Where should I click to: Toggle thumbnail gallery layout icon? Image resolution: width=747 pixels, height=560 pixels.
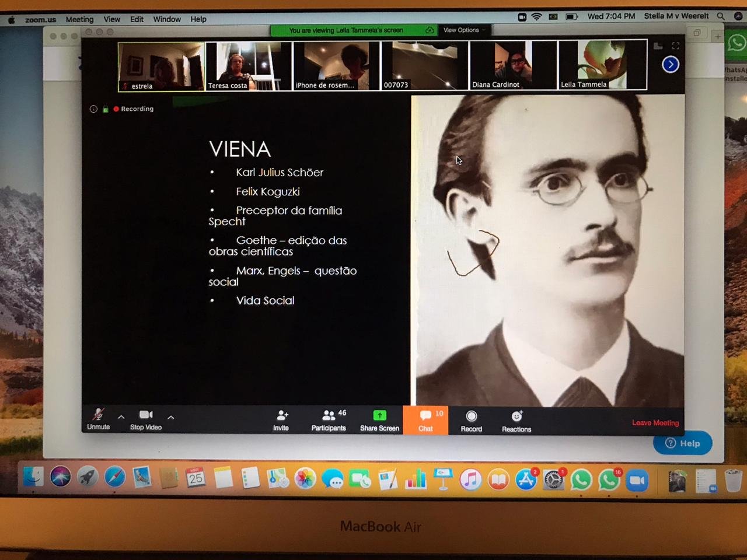(658, 45)
